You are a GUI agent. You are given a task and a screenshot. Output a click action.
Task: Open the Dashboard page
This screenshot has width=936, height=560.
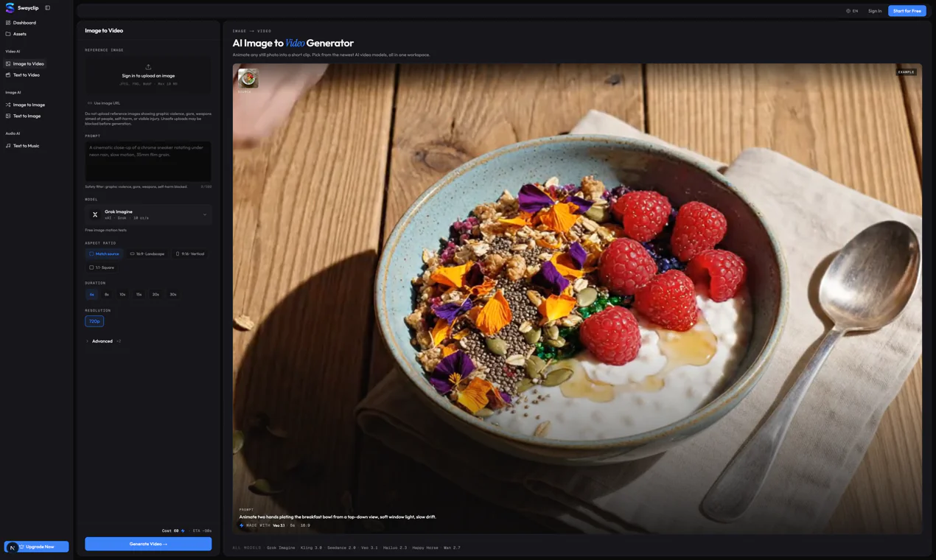24,23
